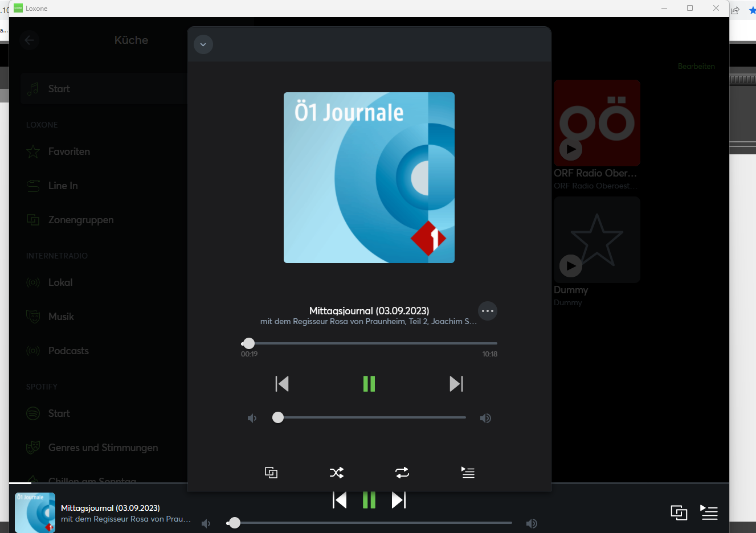Open the play queue in the player popup
The width and height of the screenshot is (756, 533).
tap(468, 472)
